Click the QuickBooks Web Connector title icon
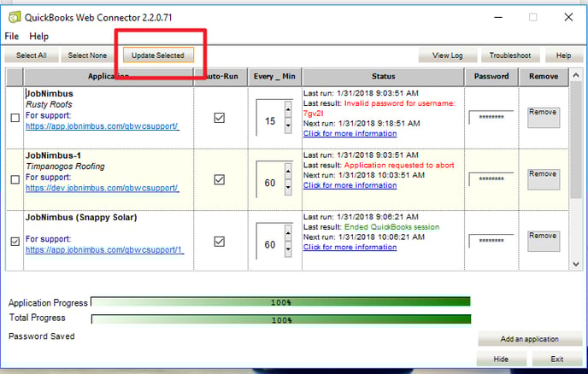The width and height of the screenshot is (588, 374). tap(15, 17)
